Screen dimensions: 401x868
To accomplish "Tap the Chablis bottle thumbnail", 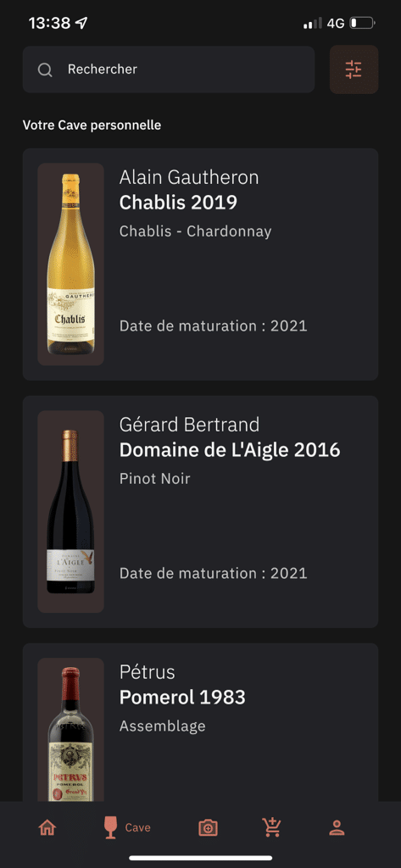I will 71,264.
